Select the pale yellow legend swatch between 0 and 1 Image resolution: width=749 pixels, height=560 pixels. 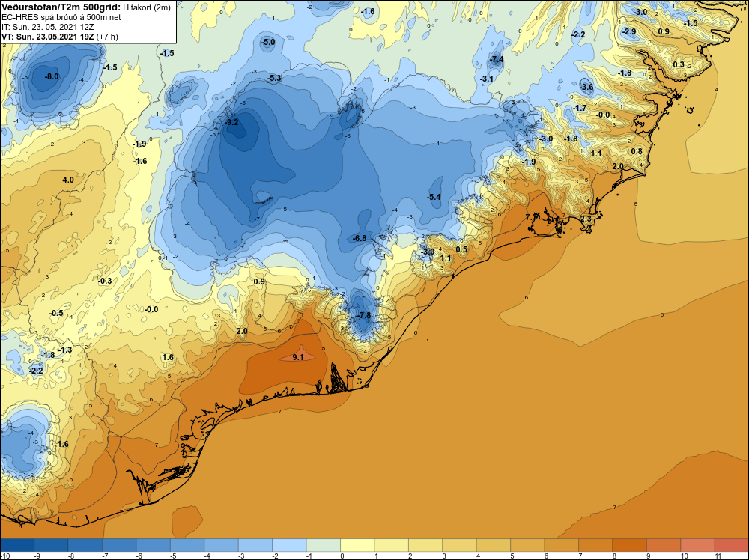(357, 545)
